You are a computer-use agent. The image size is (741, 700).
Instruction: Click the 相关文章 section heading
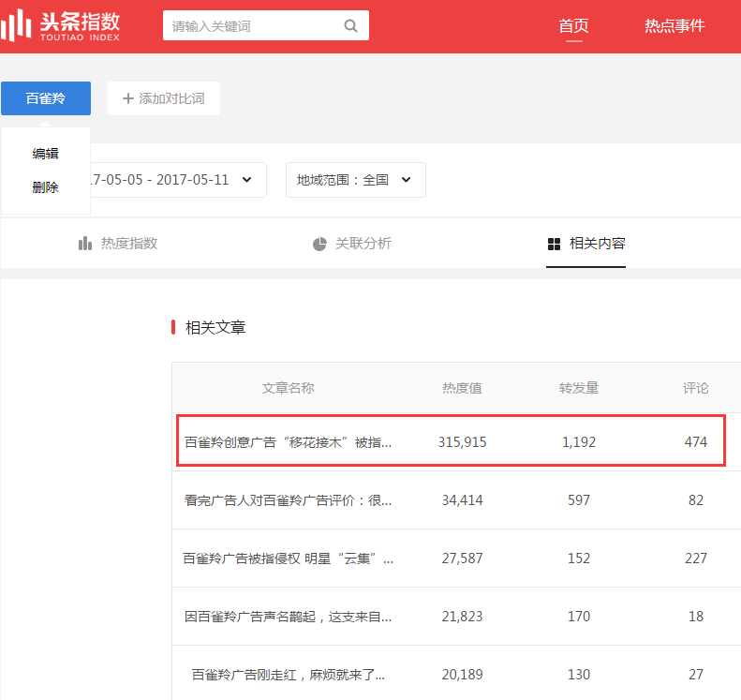click(x=215, y=328)
